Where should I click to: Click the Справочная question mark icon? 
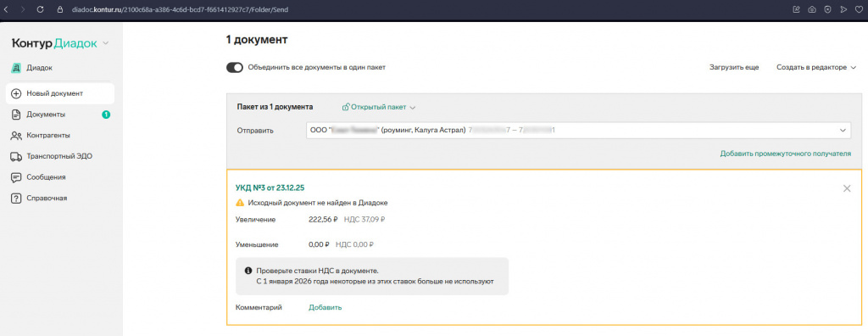click(x=16, y=198)
